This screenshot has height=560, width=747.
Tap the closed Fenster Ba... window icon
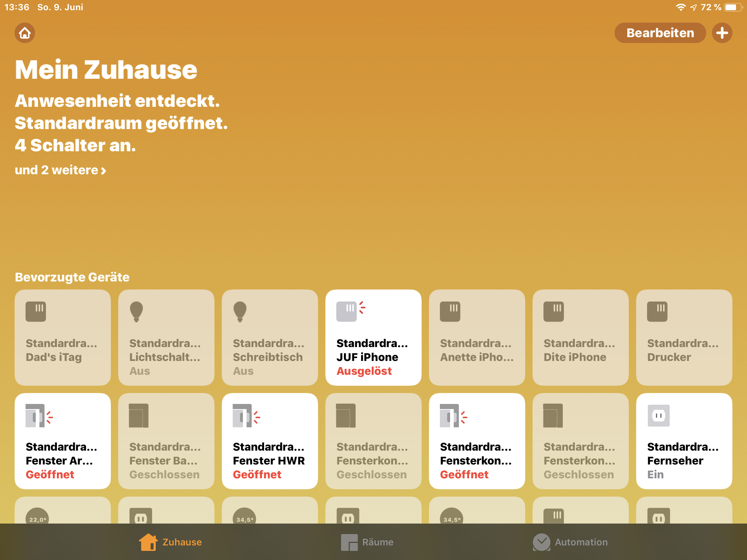click(139, 416)
